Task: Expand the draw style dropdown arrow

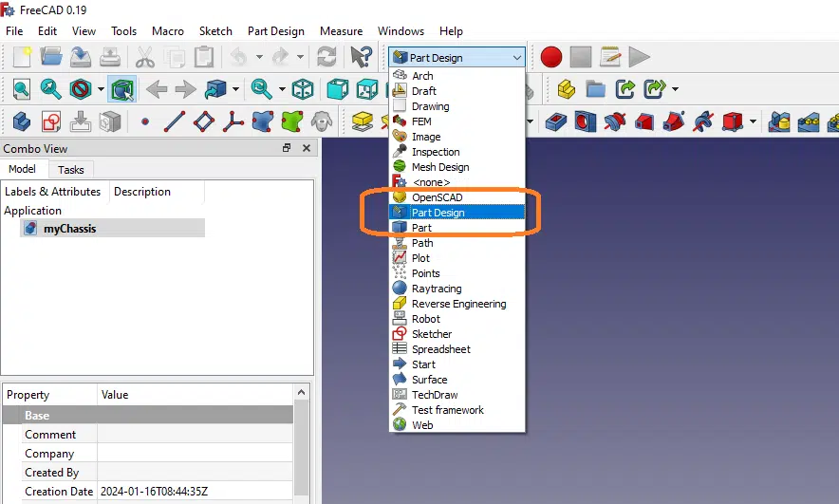Action: [101, 89]
